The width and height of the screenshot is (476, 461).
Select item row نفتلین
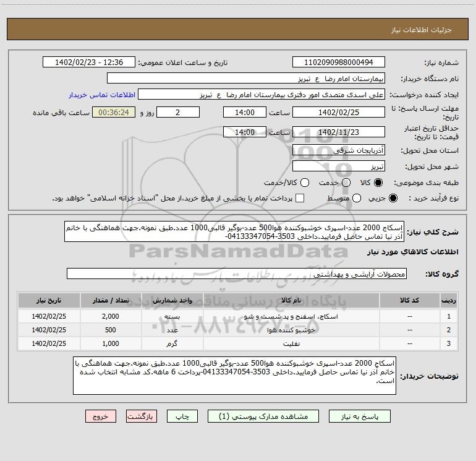click(x=238, y=343)
